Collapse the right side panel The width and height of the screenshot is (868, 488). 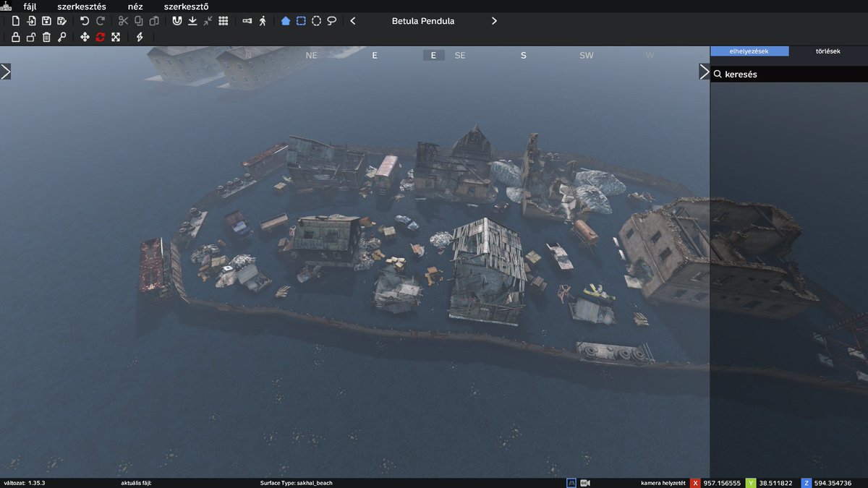click(x=704, y=72)
